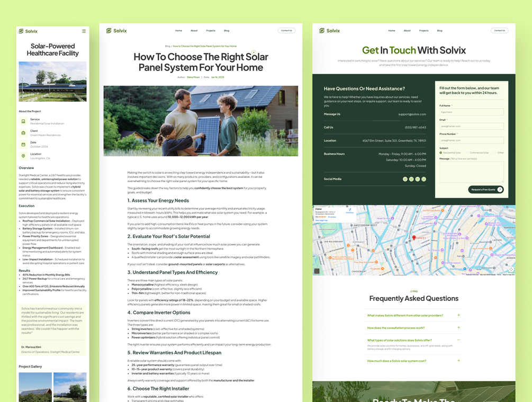This screenshot has height=402, width=532.
Task: Open Home in the blog page nav
Action: (178, 31)
